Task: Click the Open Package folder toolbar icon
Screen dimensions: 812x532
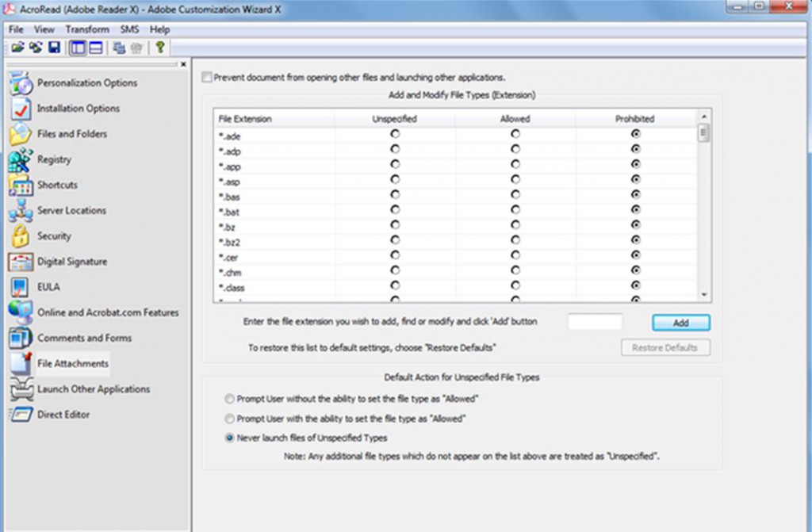Action: [x=17, y=48]
